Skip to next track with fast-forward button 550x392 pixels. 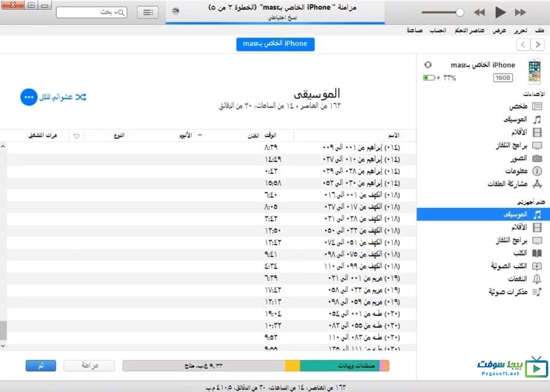pos(520,13)
